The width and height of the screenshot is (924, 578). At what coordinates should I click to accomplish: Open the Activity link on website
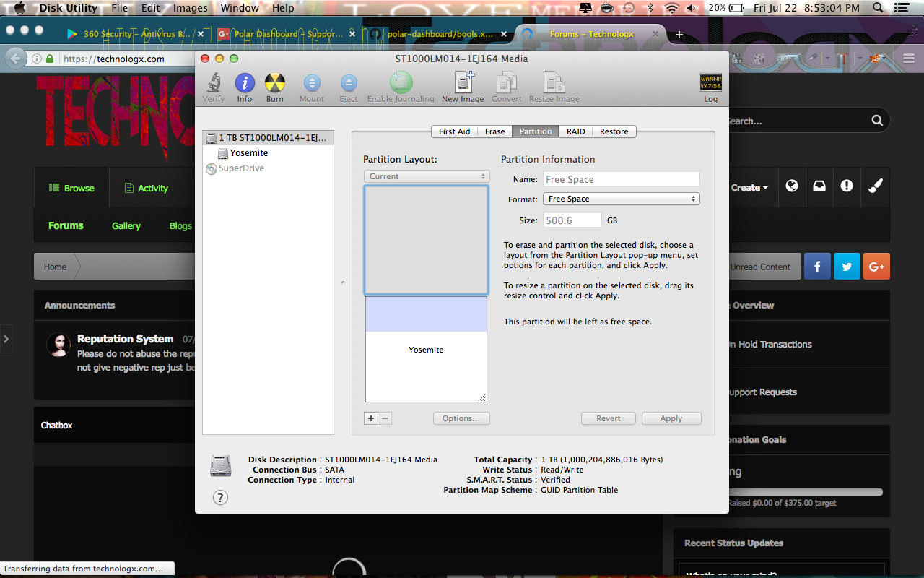(x=146, y=188)
